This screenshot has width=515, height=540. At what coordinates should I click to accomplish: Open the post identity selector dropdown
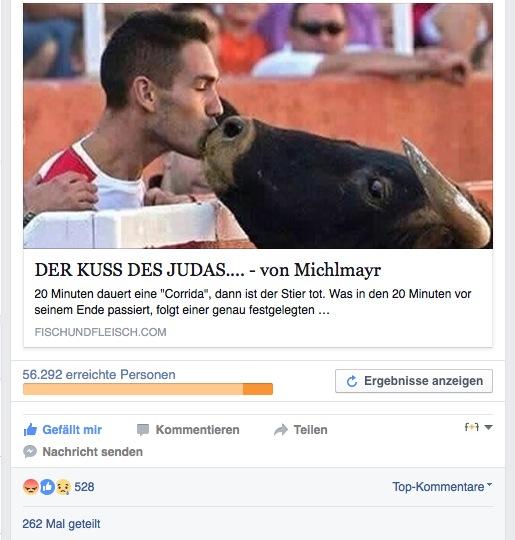click(478, 427)
